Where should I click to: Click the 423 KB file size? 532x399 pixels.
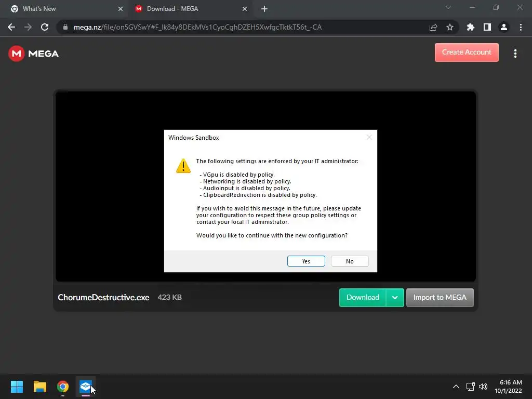(170, 297)
